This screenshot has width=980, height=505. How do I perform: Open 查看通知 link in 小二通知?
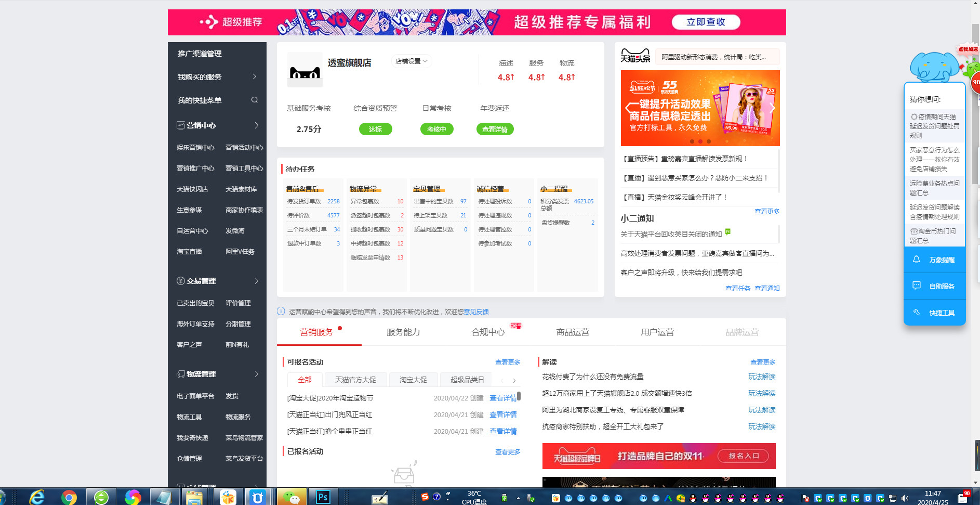click(x=767, y=288)
